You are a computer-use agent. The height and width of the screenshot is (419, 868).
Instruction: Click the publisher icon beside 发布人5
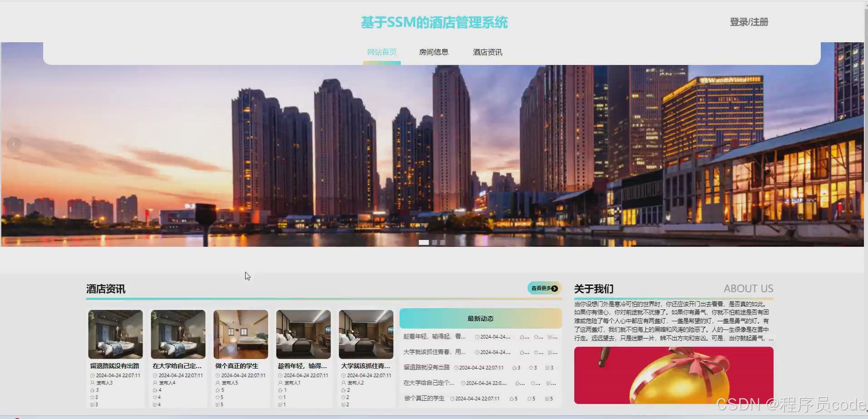click(x=217, y=383)
